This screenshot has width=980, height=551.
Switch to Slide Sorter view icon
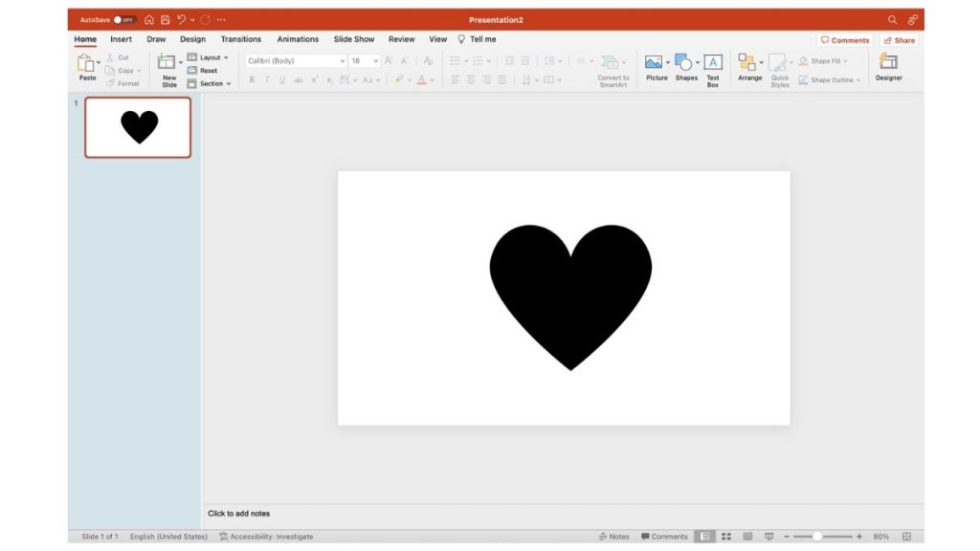coord(726,536)
